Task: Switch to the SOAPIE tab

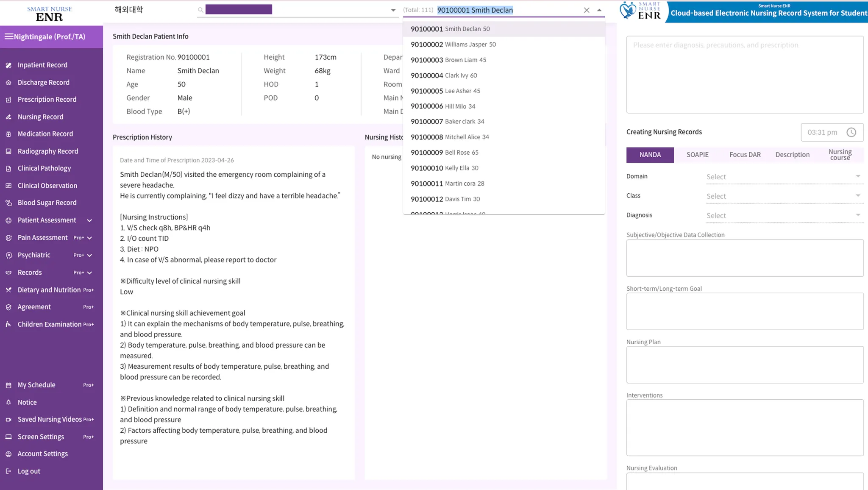Action: coord(697,155)
